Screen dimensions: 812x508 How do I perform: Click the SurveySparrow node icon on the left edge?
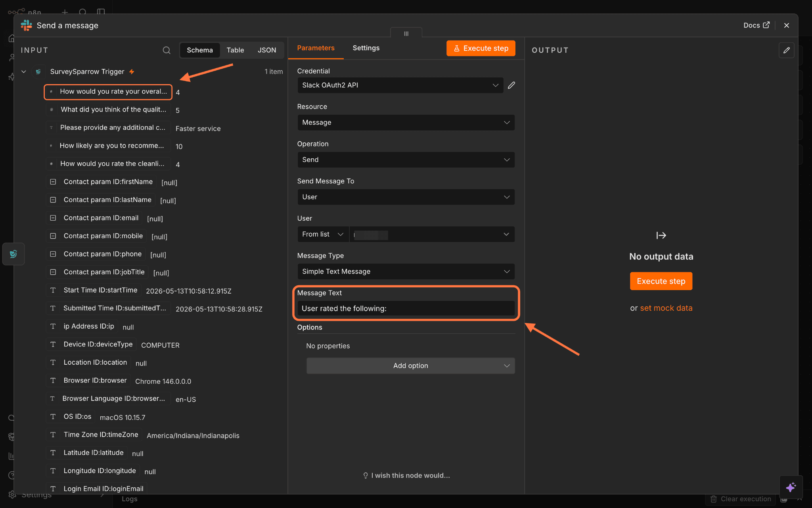13,254
